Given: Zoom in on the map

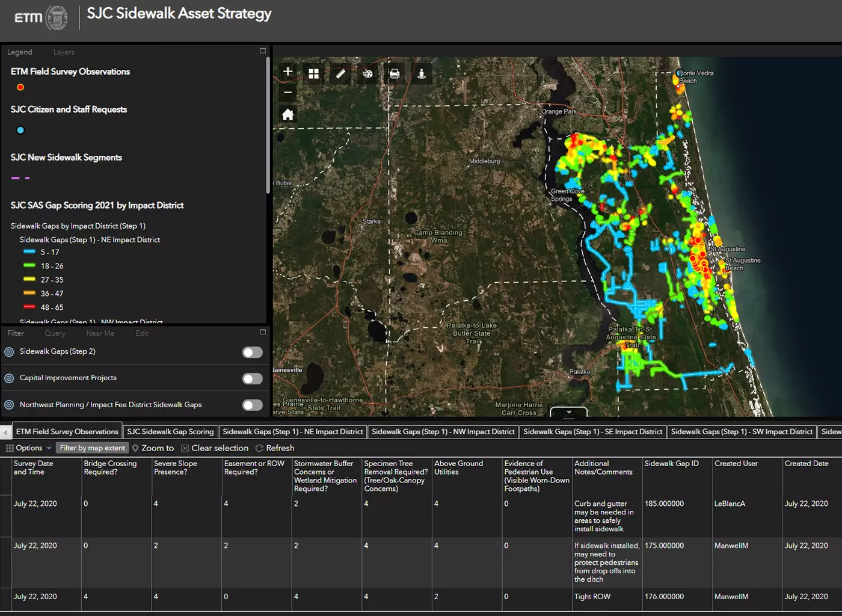Looking at the screenshot, I should click(x=288, y=72).
